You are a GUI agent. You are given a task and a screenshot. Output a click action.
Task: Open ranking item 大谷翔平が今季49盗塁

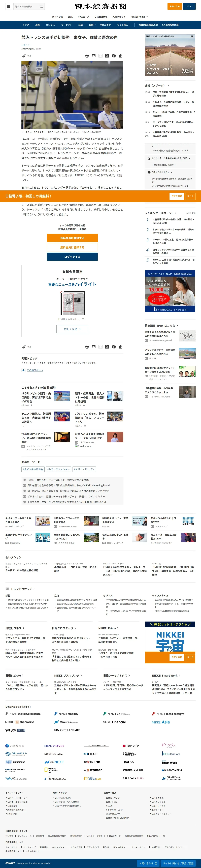(173, 221)
